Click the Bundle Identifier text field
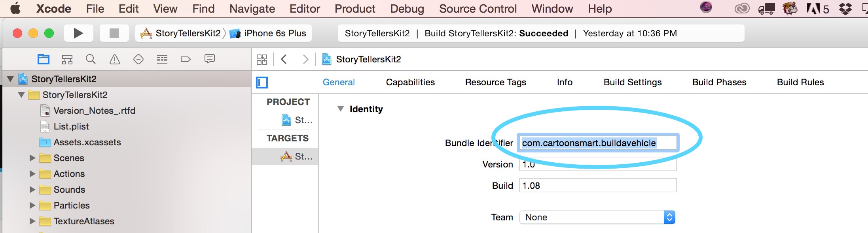This screenshot has height=233, width=868. point(598,143)
